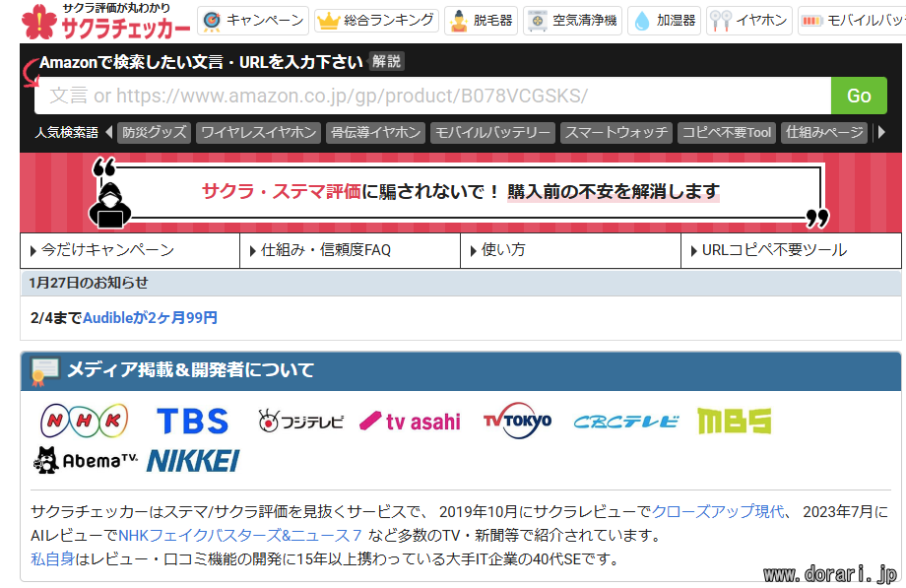
Task: Click the フジテレビ logo
Action: click(300, 422)
